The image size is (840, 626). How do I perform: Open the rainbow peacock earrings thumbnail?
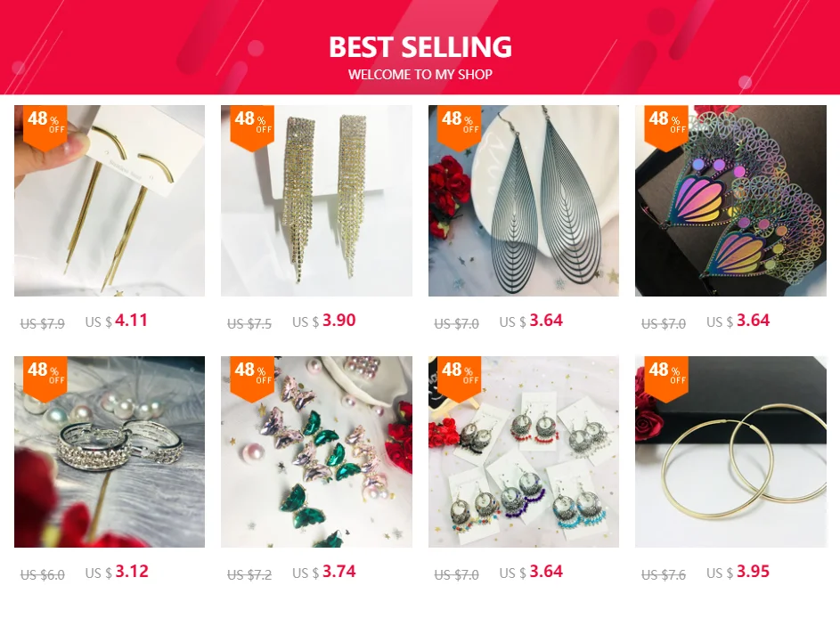pyautogui.click(x=730, y=200)
